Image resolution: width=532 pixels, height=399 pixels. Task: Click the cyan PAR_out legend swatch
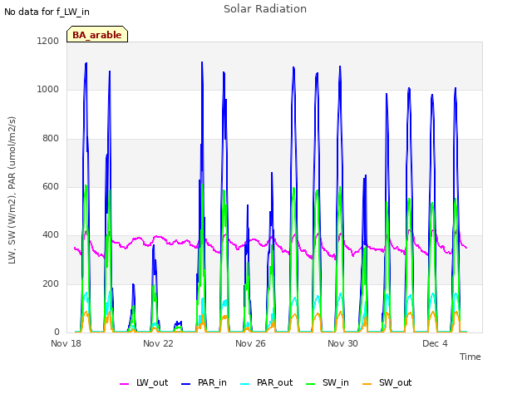[244, 384]
